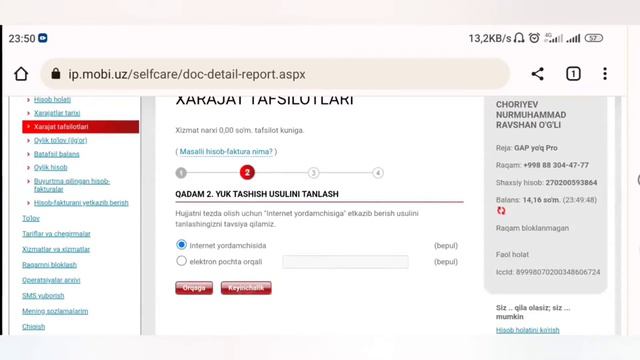Open Raqamni bloklash link

click(x=49, y=264)
